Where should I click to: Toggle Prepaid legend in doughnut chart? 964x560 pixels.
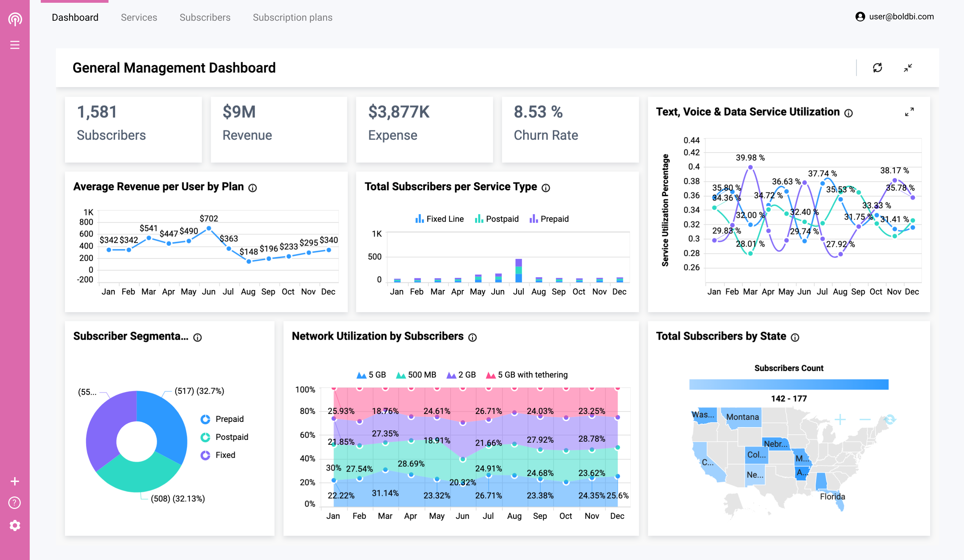222,419
